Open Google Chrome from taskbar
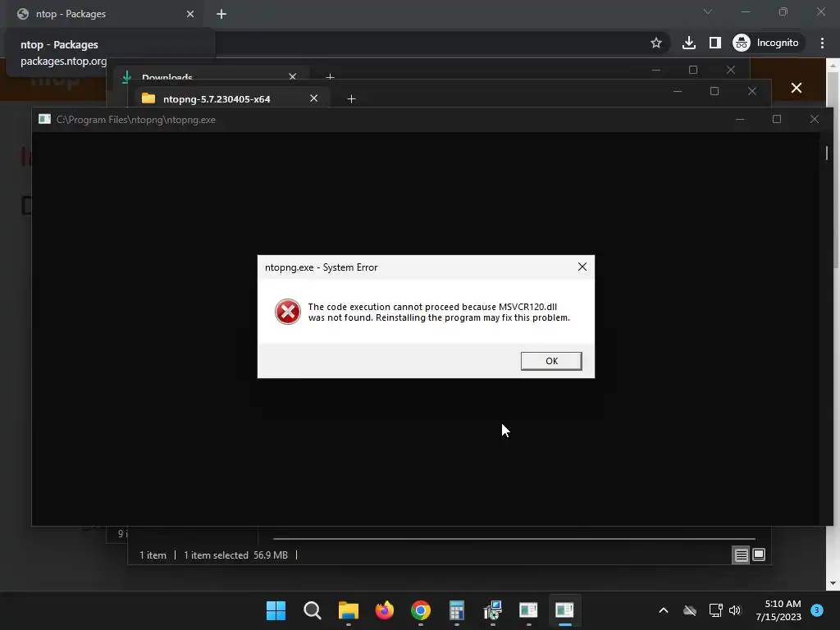Viewport: 840px width, 630px height. (x=421, y=610)
